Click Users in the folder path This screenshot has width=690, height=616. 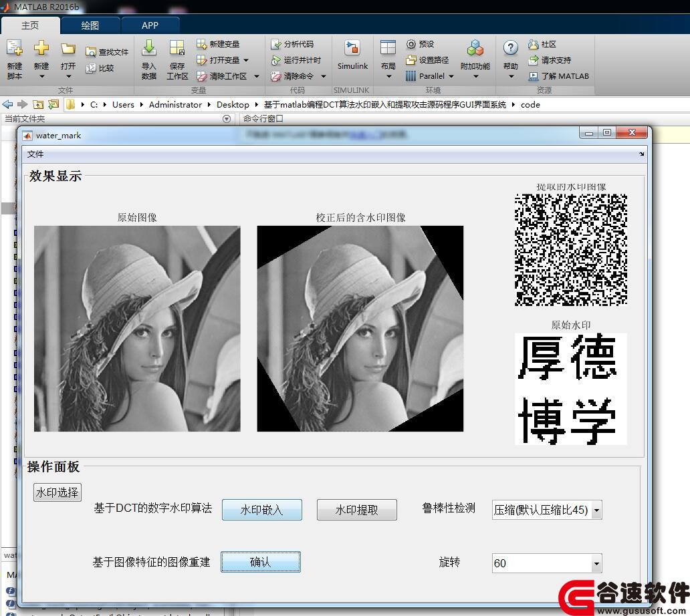point(123,105)
